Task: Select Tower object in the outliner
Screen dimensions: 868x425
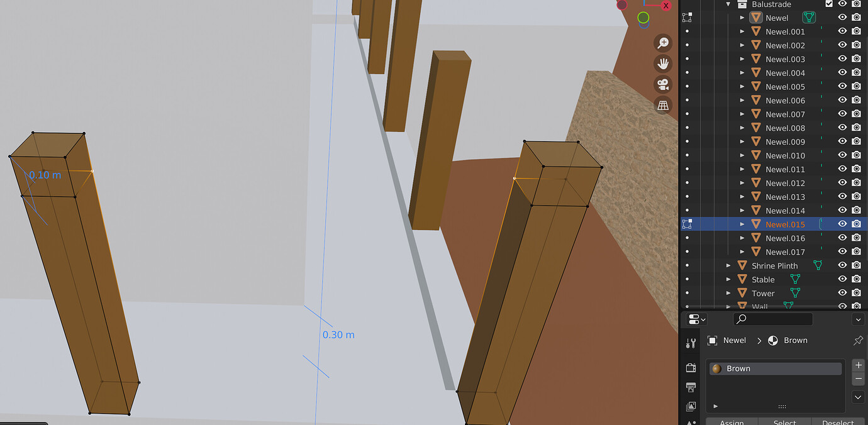Action: (x=763, y=293)
